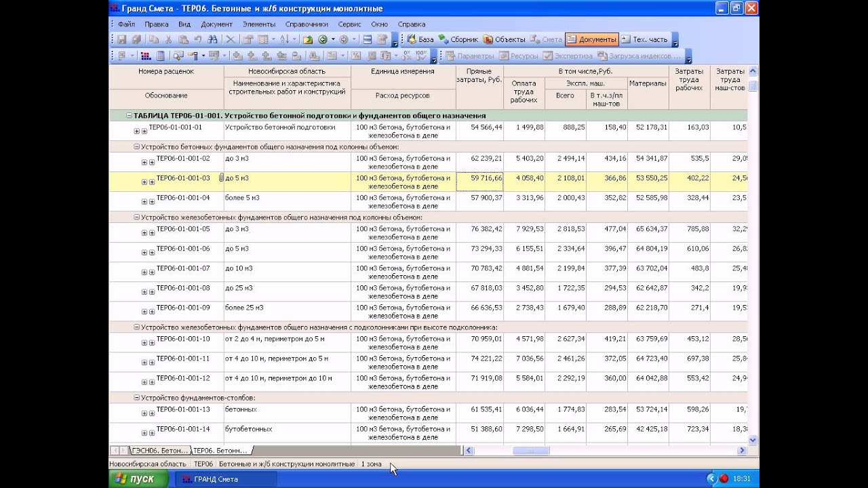Click the red and blue grid icon
The width and height of the screenshot is (868, 488).
click(x=146, y=56)
